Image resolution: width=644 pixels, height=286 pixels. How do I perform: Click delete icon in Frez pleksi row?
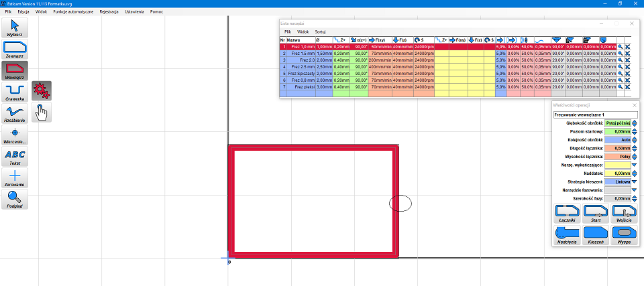[628, 86]
